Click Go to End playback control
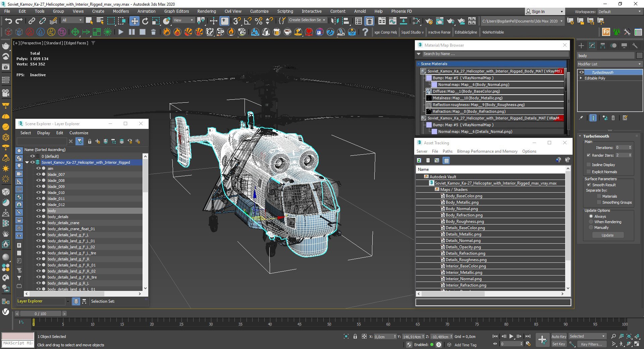Viewport: 644px width, 349px height. click(x=528, y=336)
